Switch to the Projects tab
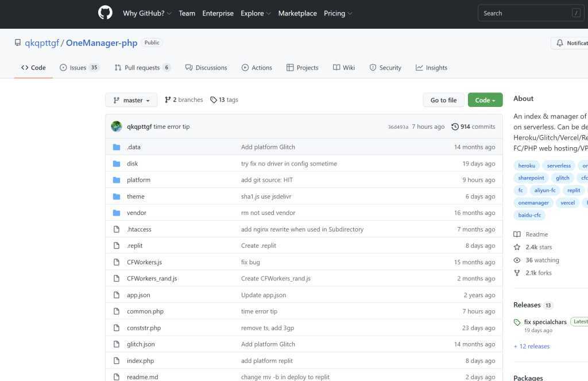The image size is (588, 381). point(302,68)
